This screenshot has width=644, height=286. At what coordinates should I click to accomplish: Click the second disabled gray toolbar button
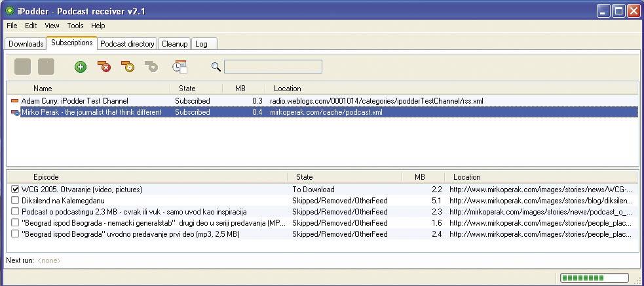click(x=46, y=67)
